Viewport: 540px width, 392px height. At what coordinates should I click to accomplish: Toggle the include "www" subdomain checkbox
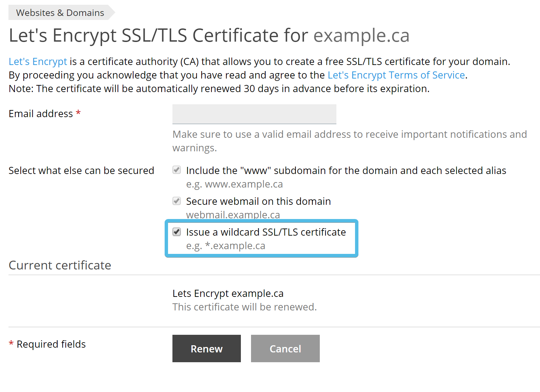pyautogui.click(x=176, y=170)
